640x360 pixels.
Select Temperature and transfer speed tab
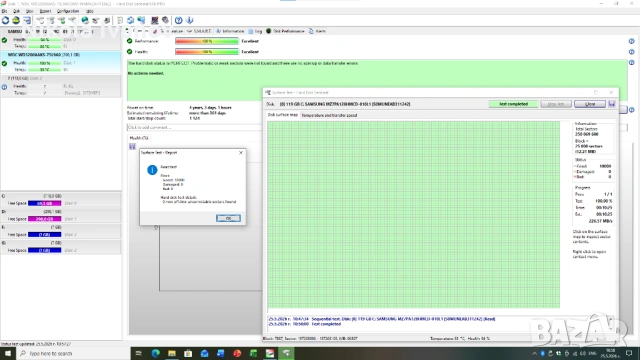329,116
